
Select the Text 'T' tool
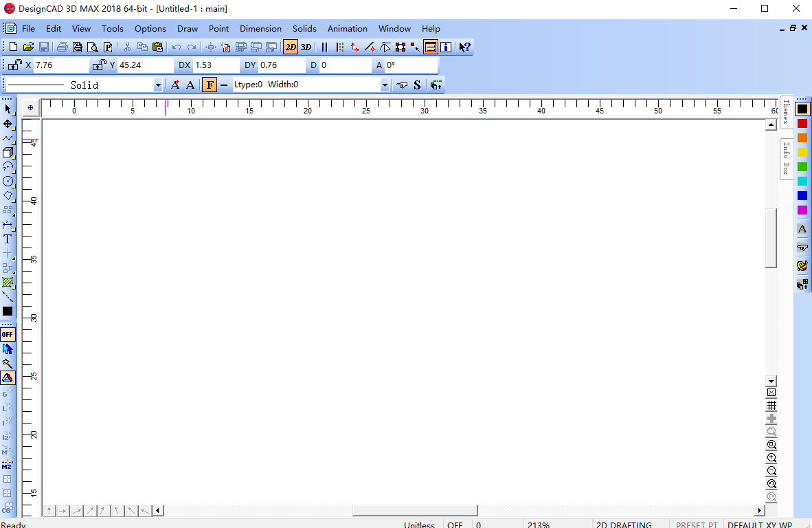click(8, 239)
